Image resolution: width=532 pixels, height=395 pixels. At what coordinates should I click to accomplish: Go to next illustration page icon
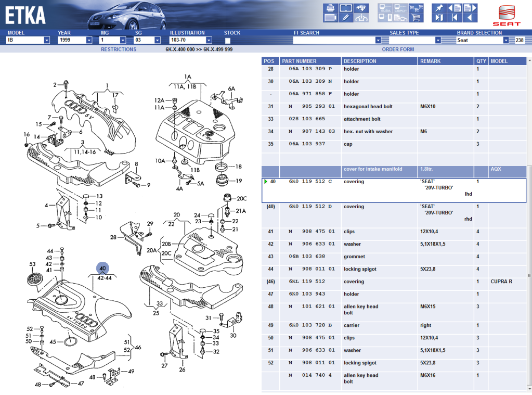[x=469, y=8]
